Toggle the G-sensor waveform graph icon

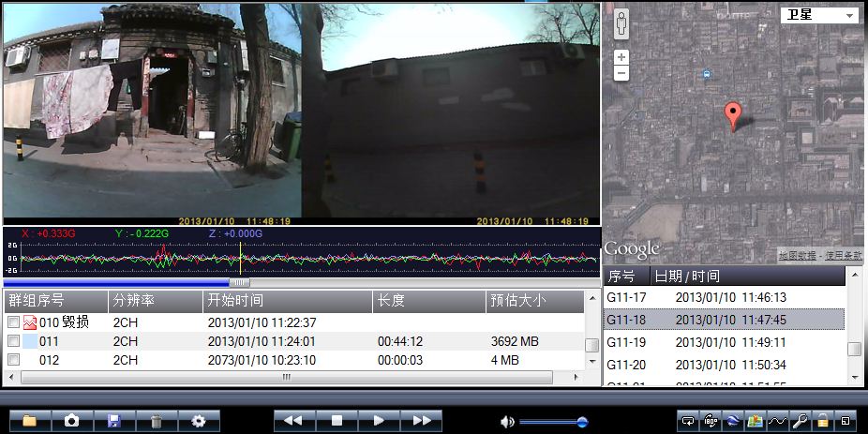pos(777,421)
